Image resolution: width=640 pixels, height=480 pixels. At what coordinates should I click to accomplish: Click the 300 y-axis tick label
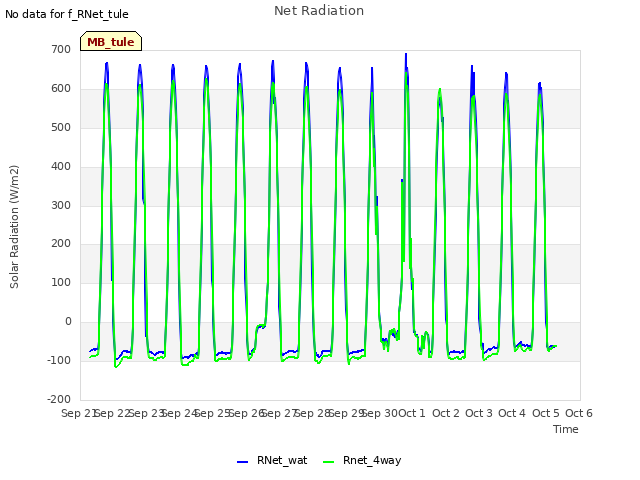pos(61,205)
